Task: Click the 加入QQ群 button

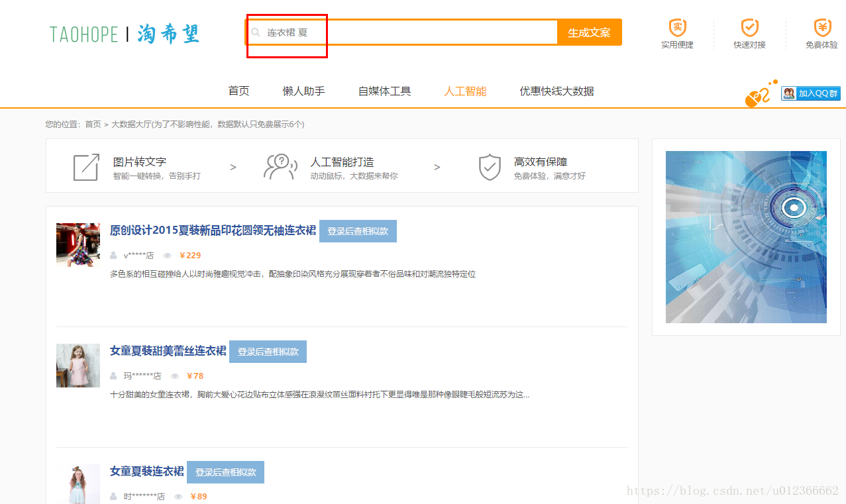Action: click(811, 93)
